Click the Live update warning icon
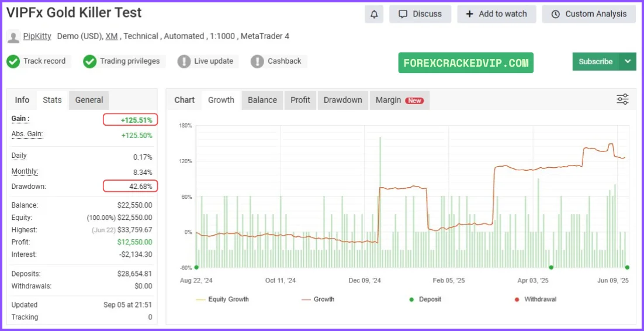Image resolution: width=644 pixels, height=331 pixels. (184, 61)
